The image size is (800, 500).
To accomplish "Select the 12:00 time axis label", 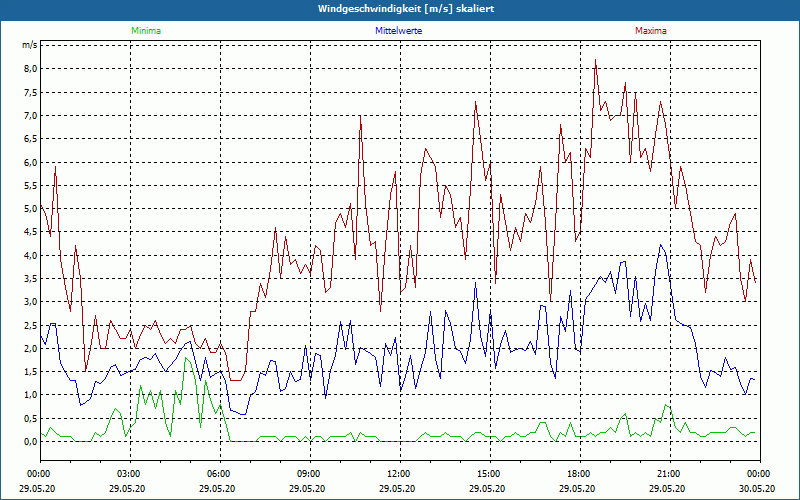I will [x=399, y=473].
